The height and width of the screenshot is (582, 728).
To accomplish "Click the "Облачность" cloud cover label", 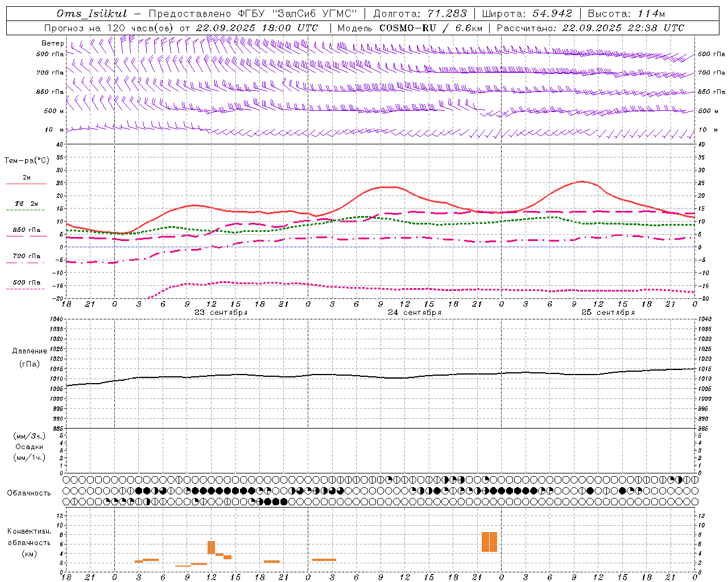I will (29, 493).
